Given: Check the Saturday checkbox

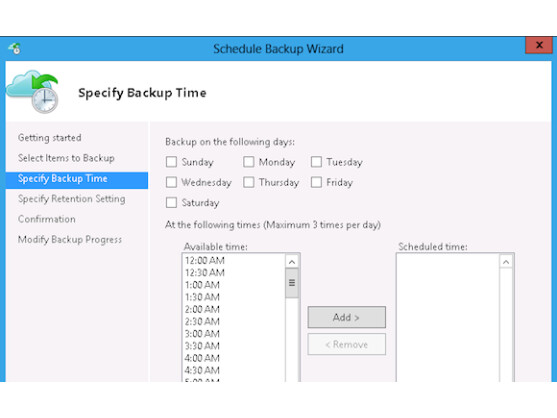Looking at the screenshot, I should pyautogui.click(x=171, y=202).
